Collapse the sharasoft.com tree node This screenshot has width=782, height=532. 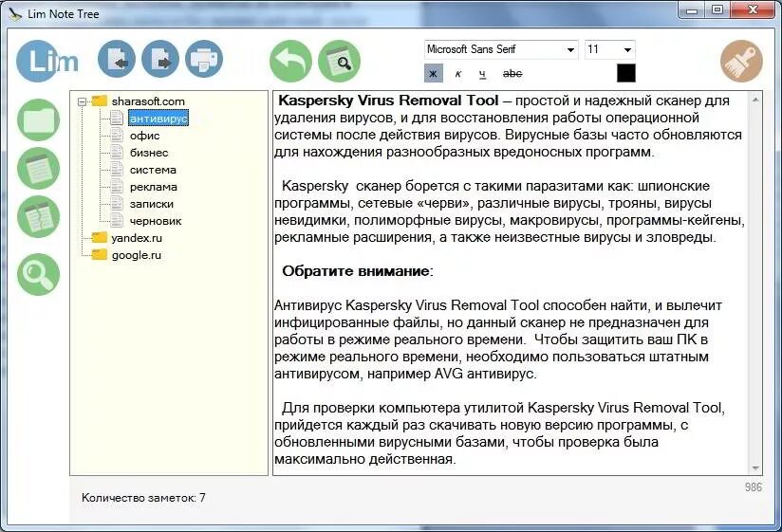click(83, 101)
